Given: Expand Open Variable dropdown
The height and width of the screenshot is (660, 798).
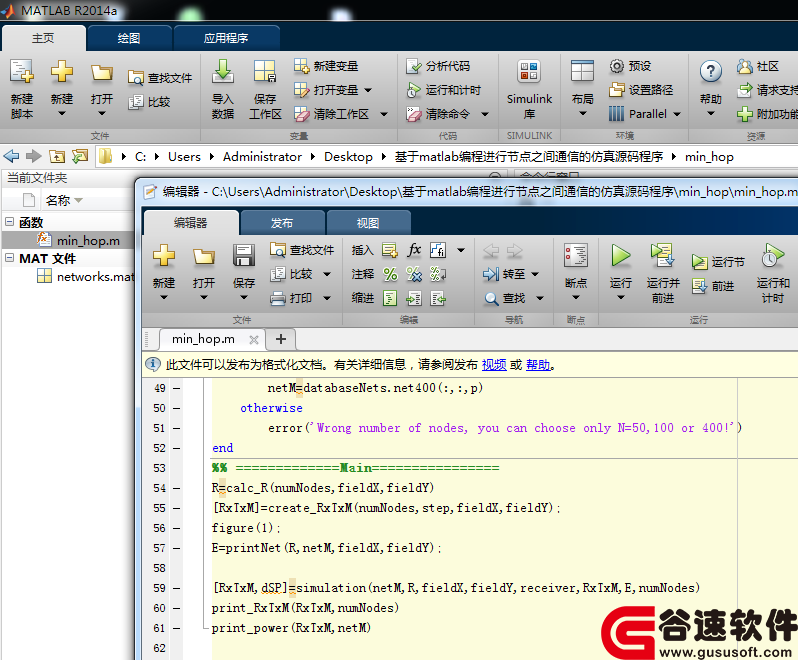Looking at the screenshot, I should tap(368, 90).
